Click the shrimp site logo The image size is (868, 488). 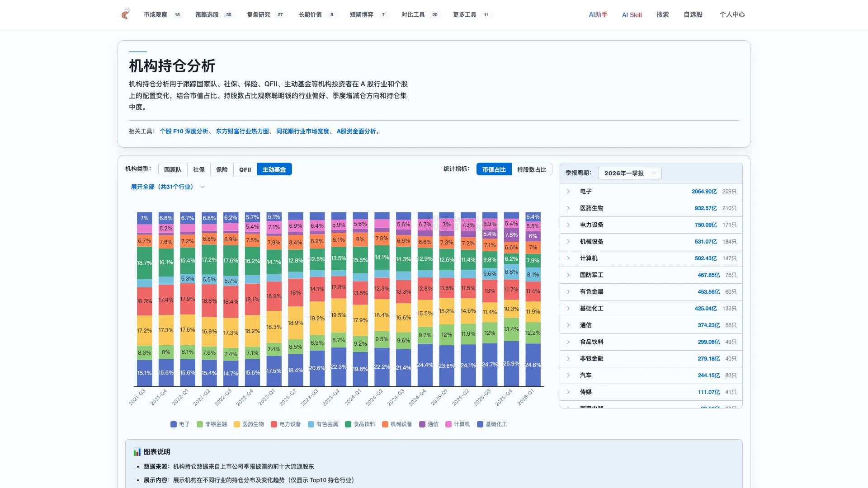(126, 14)
